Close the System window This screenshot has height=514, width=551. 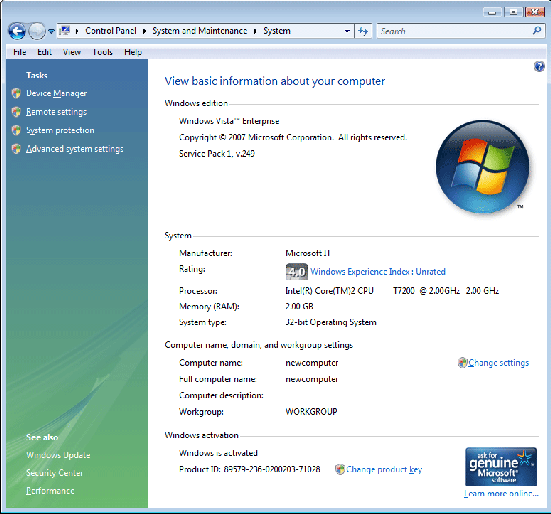[534, 12]
